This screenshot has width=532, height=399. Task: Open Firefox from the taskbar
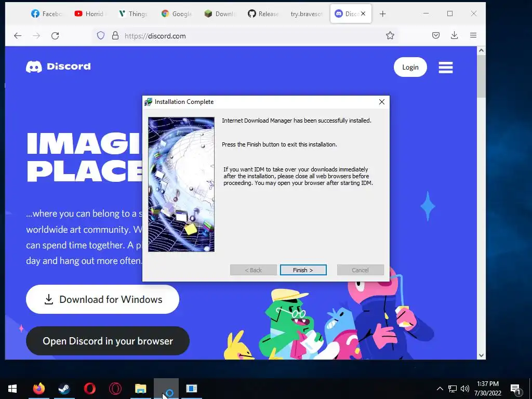point(38,389)
